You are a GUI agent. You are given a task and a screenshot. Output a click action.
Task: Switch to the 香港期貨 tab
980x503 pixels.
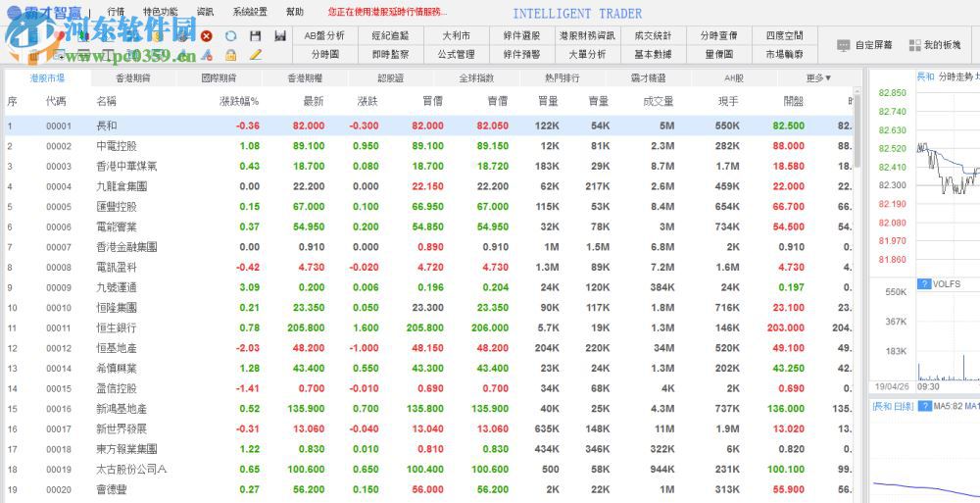[x=133, y=78]
